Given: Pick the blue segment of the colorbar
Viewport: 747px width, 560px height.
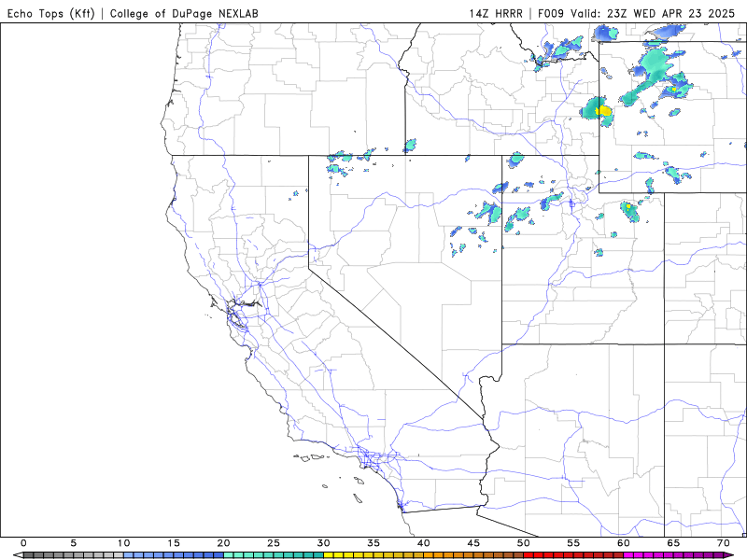Looking at the screenshot, I should [x=174, y=555].
